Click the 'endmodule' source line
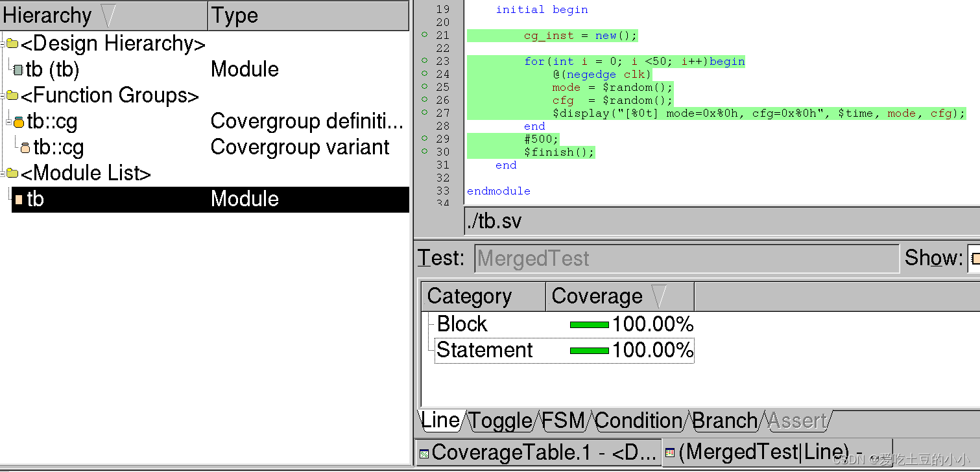The image size is (980, 472). point(499,191)
